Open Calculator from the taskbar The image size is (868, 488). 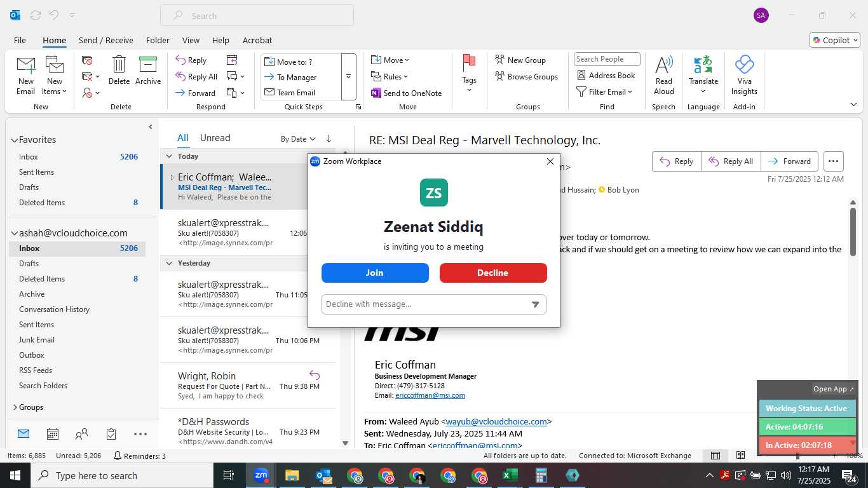[541, 475]
